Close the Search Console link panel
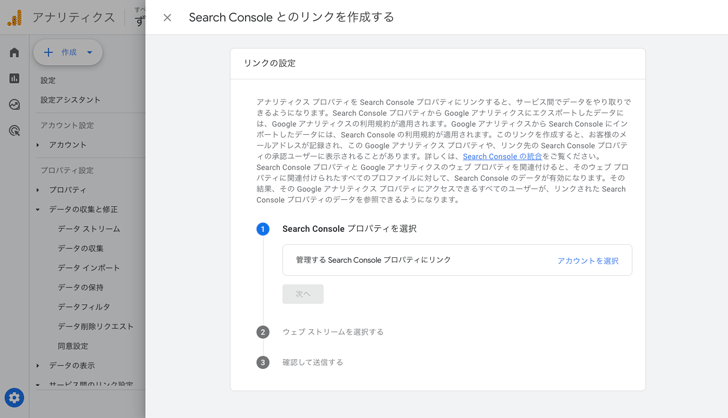Screen dimensions: 728x418 167,18
